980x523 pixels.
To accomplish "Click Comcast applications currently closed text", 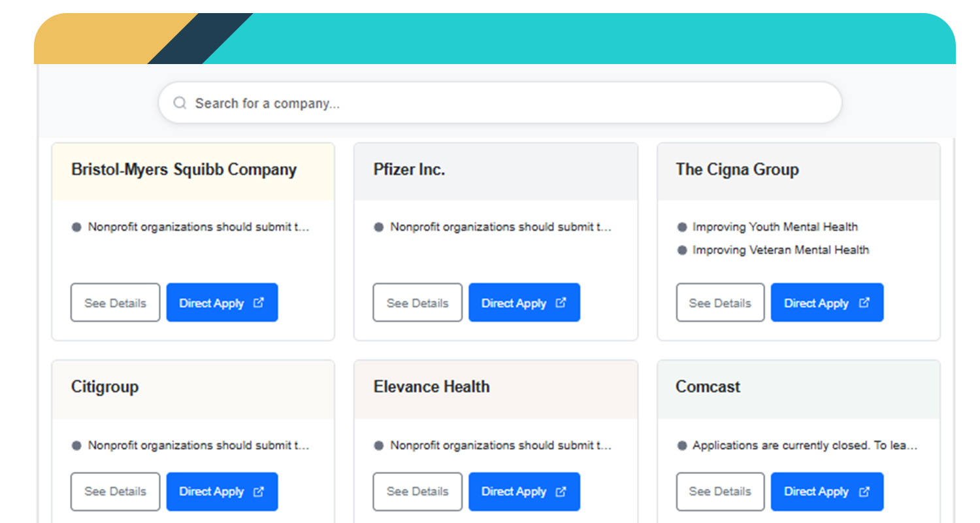I will click(x=804, y=446).
